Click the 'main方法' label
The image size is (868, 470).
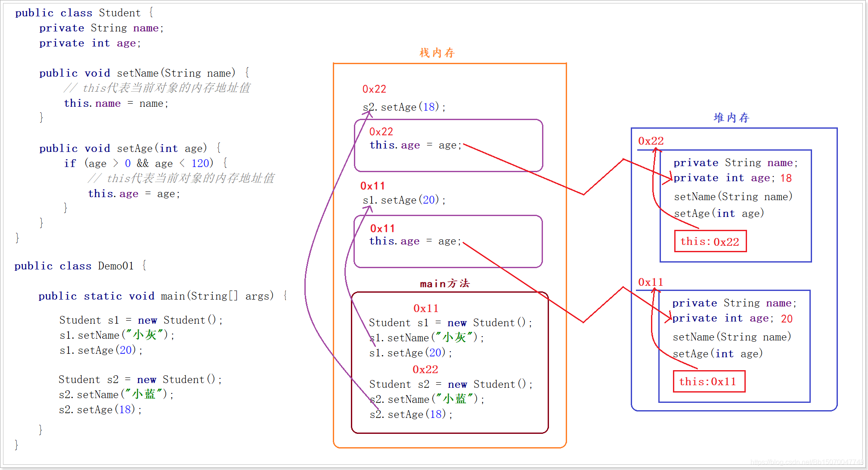click(x=445, y=284)
